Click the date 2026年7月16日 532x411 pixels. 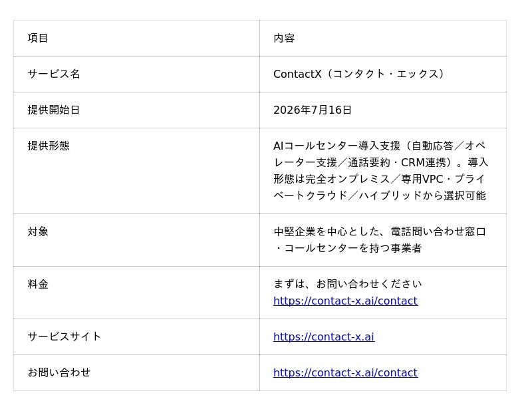[312, 110]
